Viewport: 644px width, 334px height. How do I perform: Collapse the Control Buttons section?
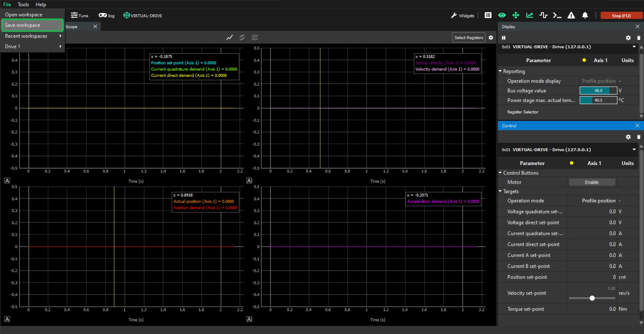point(500,173)
